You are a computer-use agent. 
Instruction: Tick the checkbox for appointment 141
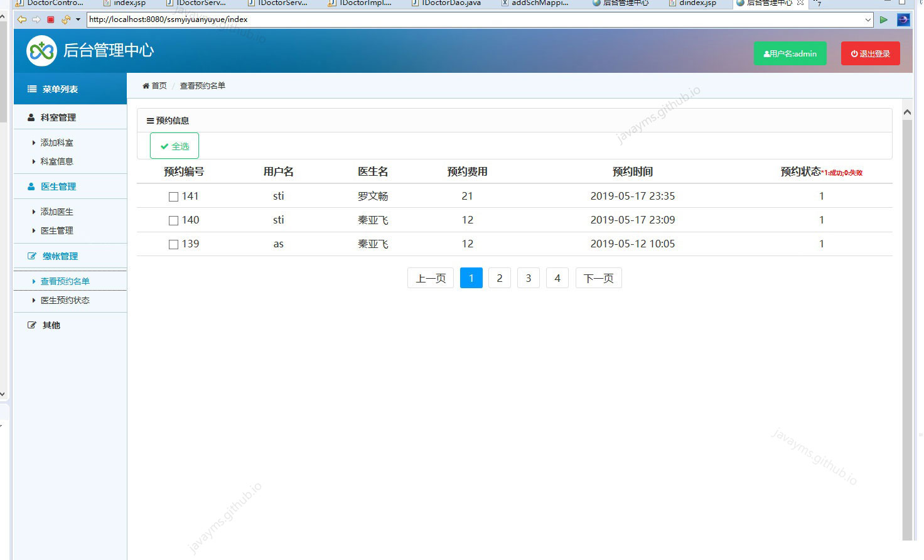[x=174, y=197]
